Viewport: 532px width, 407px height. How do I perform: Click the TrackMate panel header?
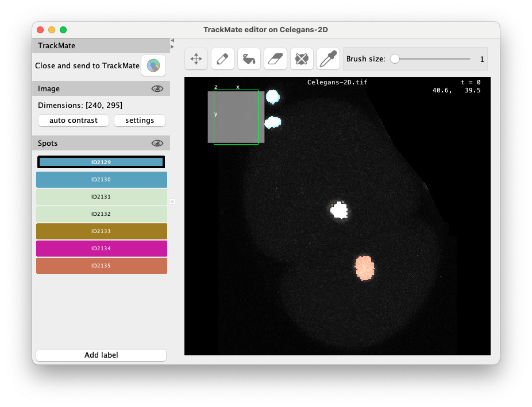click(x=101, y=46)
